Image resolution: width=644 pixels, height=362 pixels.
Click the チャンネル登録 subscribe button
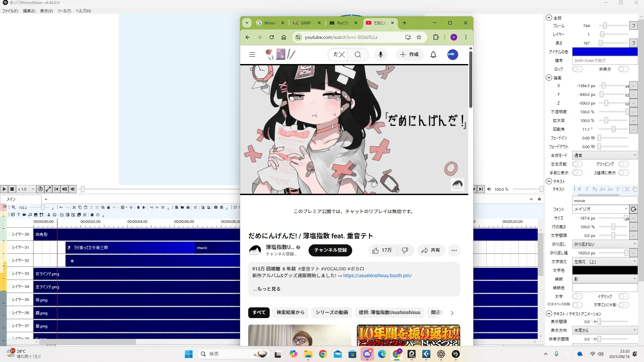click(x=330, y=250)
